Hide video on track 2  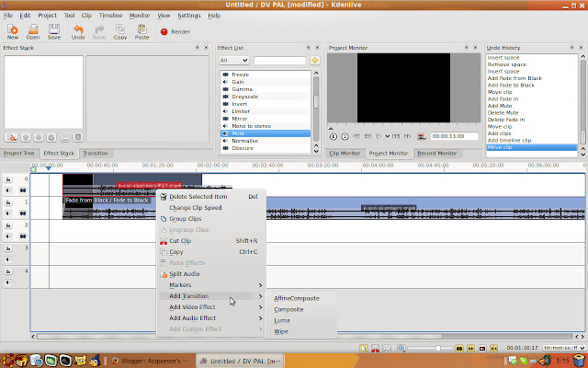point(23,236)
